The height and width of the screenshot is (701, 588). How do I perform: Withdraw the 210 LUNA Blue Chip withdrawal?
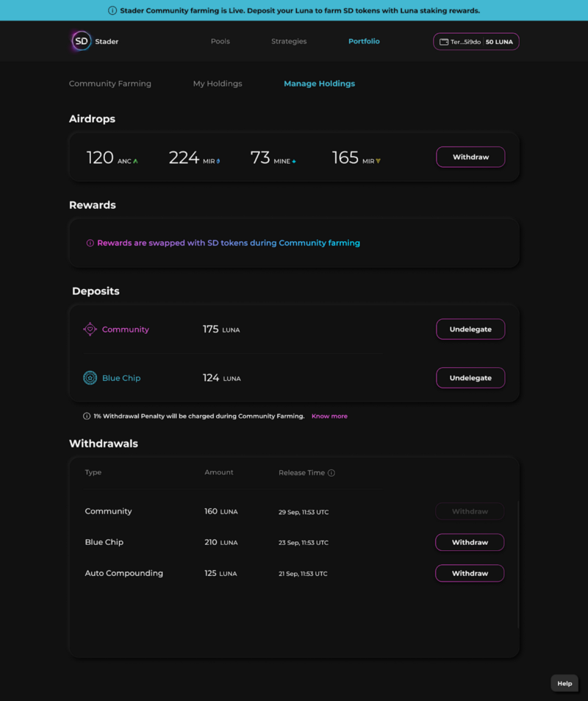(x=470, y=542)
